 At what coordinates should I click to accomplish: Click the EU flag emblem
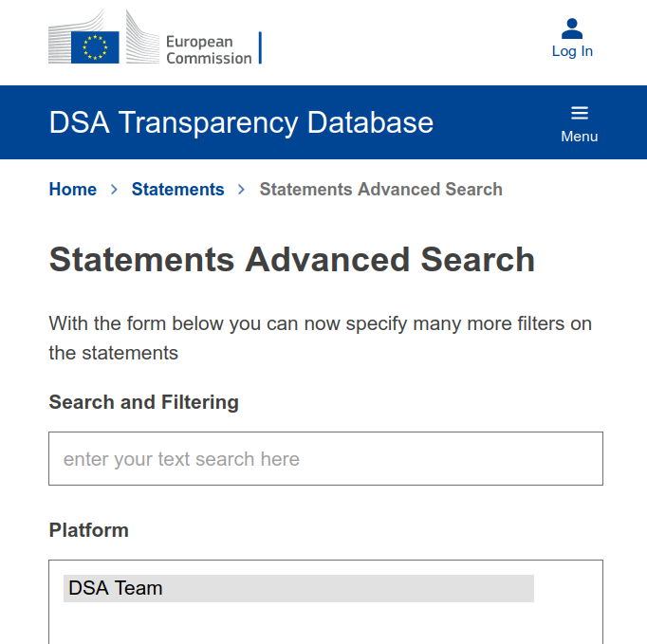(x=95, y=46)
